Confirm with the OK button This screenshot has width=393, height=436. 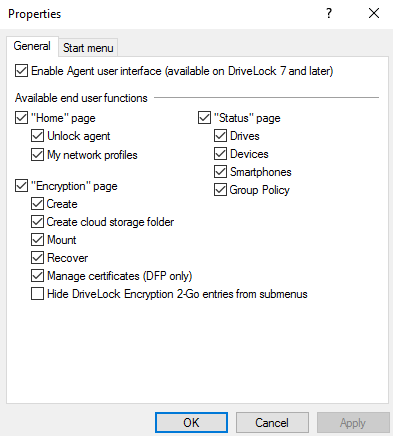click(x=191, y=422)
